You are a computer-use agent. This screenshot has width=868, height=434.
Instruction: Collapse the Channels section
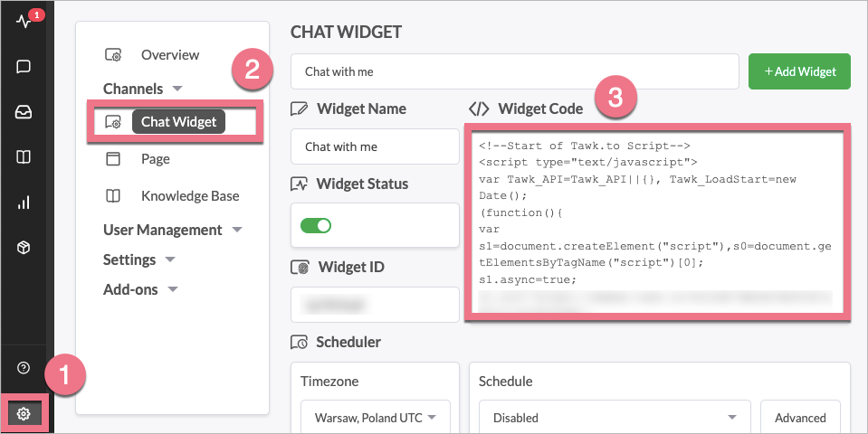[143, 89]
